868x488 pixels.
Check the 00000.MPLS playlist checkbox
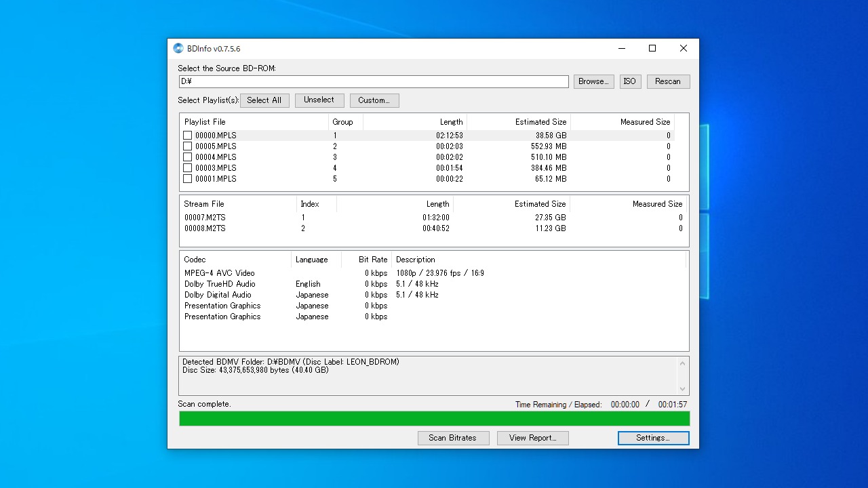[x=188, y=136]
